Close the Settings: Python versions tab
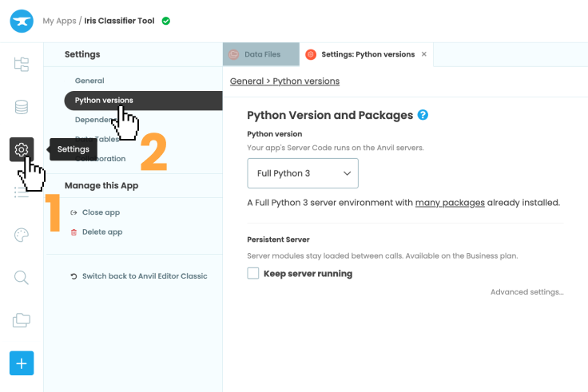588x392 pixels. click(x=424, y=54)
